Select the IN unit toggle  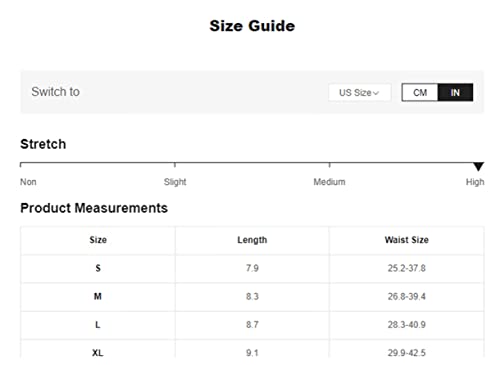pos(455,92)
